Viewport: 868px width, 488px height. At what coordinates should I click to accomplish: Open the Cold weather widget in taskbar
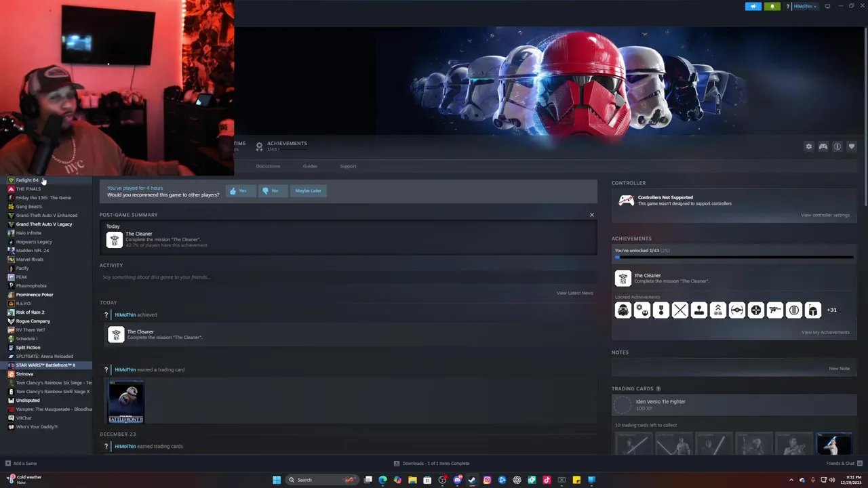(24, 479)
